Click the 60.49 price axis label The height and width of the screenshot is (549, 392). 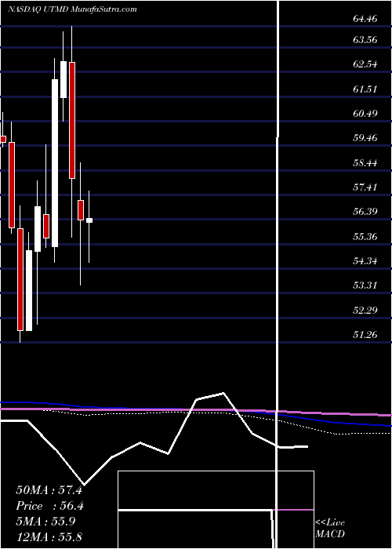click(x=365, y=114)
